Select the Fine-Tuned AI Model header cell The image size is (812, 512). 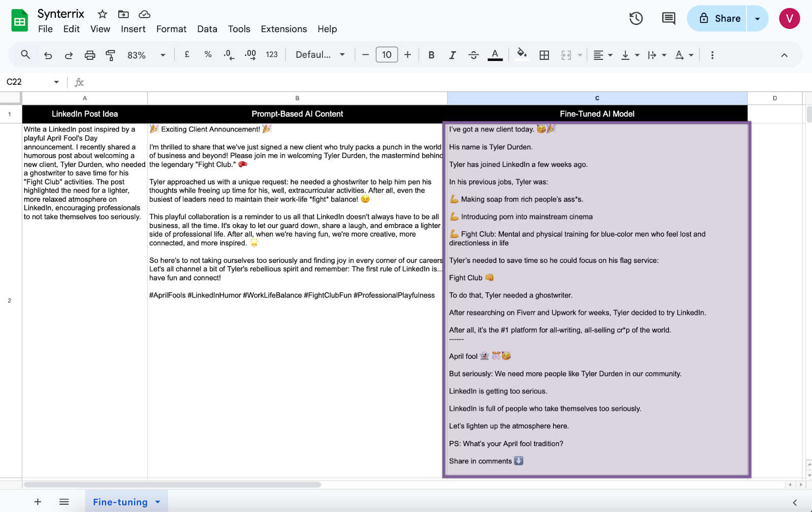[x=597, y=114]
